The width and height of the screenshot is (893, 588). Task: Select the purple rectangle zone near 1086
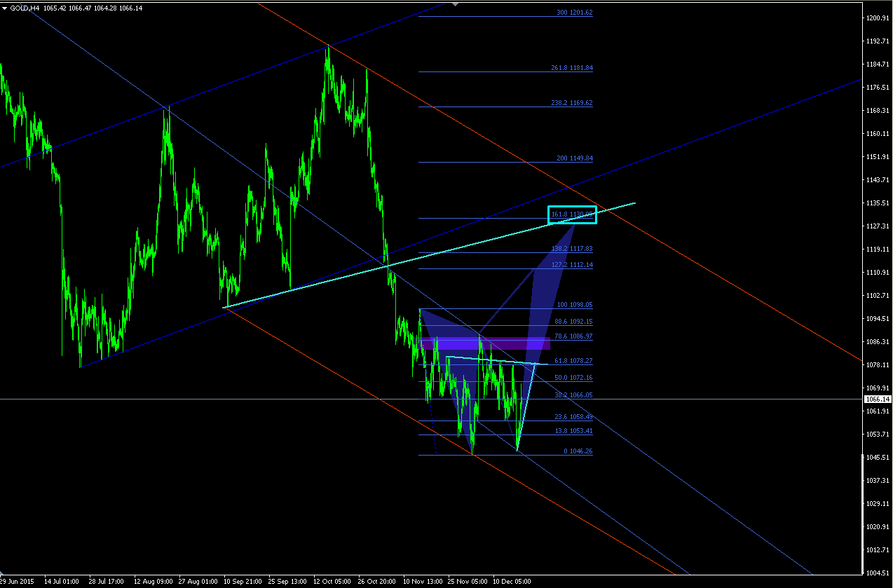coord(485,343)
